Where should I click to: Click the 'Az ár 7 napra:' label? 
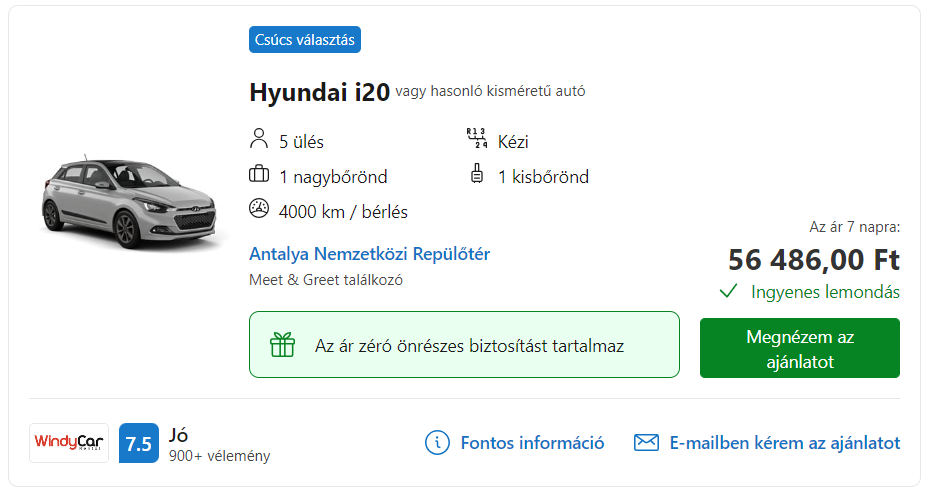point(855,227)
